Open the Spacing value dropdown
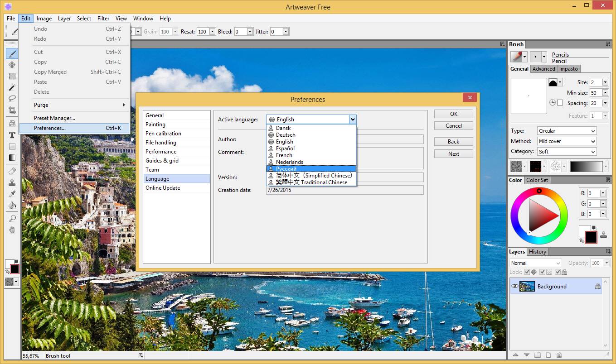Image resolution: width=616 pixels, height=364 pixels. click(605, 103)
